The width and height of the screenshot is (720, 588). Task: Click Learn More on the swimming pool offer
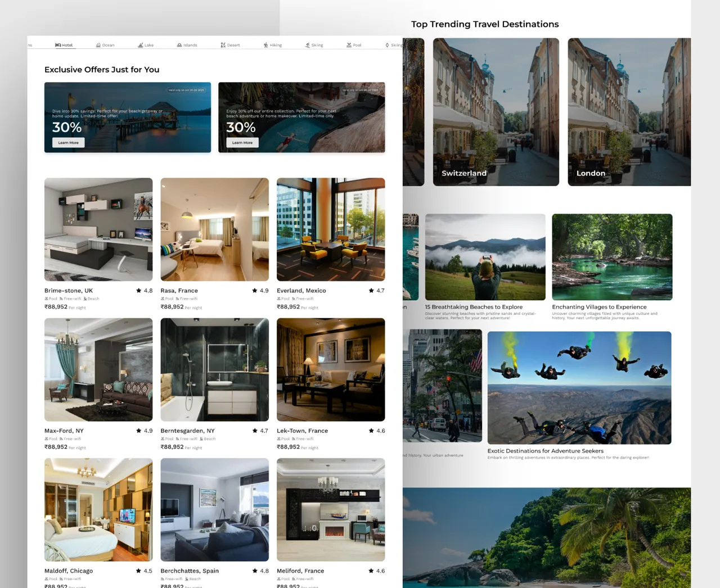[242, 143]
